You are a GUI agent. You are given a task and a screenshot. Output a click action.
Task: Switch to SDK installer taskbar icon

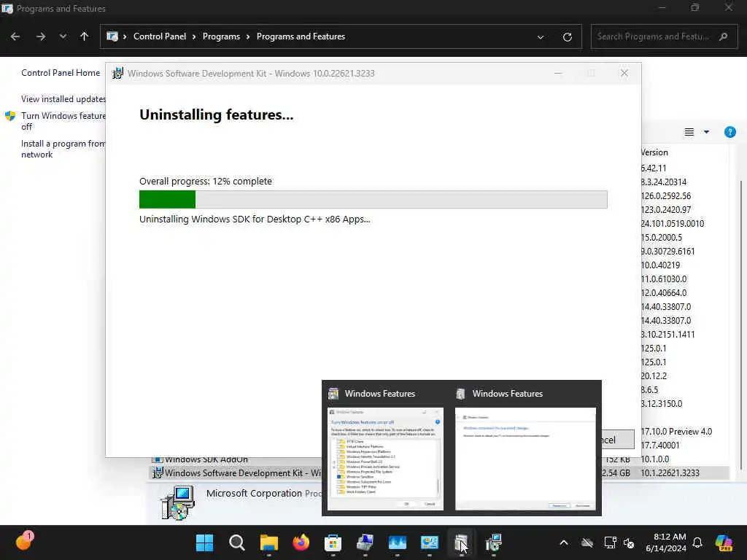pyautogui.click(x=494, y=542)
